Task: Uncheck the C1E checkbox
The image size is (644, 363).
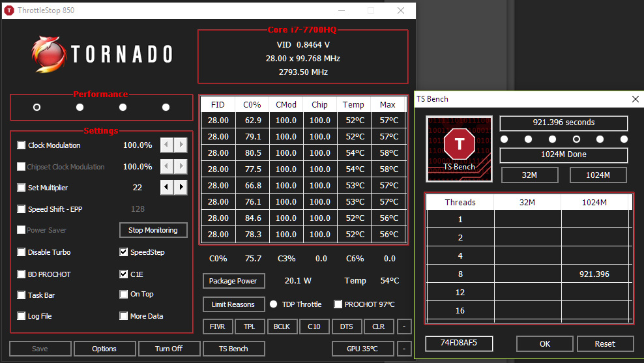Action: [124, 274]
